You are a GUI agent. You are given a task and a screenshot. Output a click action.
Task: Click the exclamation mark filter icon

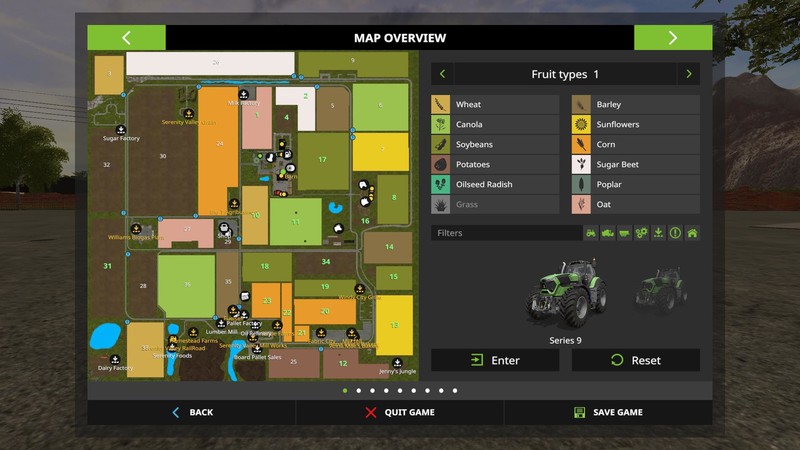click(x=675, y=233)
